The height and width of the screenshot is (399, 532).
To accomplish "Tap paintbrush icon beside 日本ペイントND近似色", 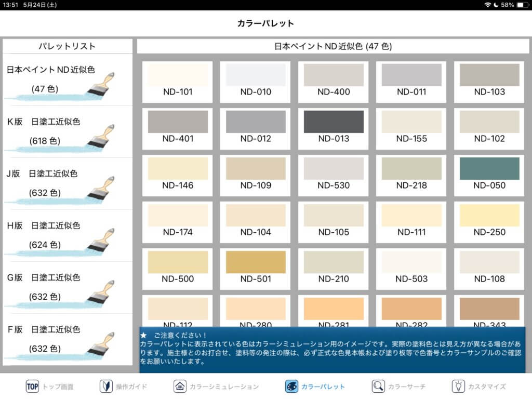I will (x=101, y=84).
